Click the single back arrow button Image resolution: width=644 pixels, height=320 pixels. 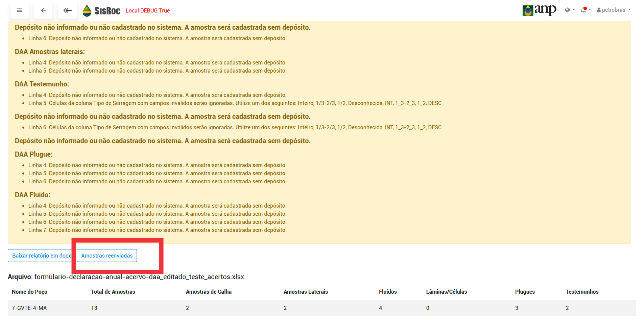(43, 10)
